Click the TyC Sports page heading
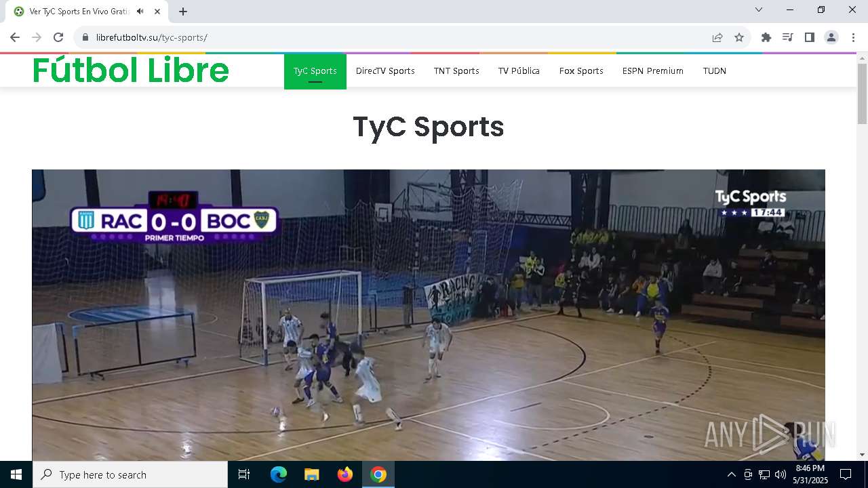Viewport: 868px width, 488px height. coord(429,127)
